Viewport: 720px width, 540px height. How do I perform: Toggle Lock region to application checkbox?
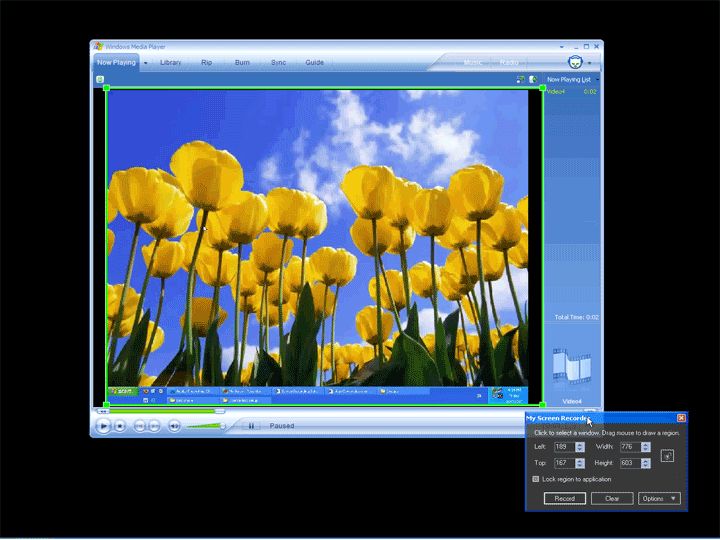coord(536,479)
